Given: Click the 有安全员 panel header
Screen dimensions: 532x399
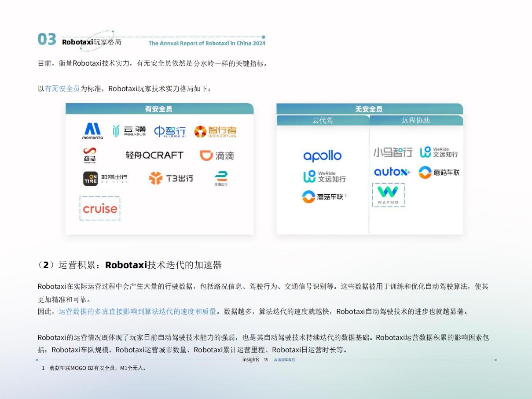Looking at the screenshot, I should [x=159, y=109].
